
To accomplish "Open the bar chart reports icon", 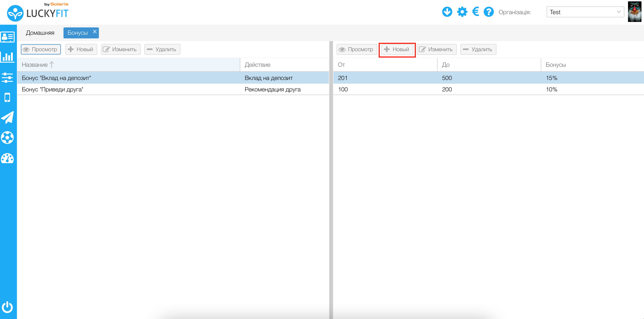I will coord(8,57).
